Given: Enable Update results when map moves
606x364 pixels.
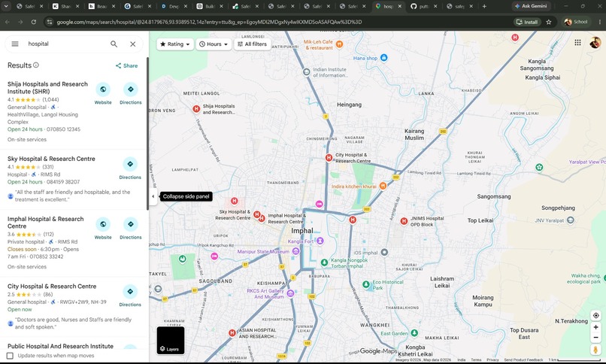Looking at the screenshot, I should 10,356.
